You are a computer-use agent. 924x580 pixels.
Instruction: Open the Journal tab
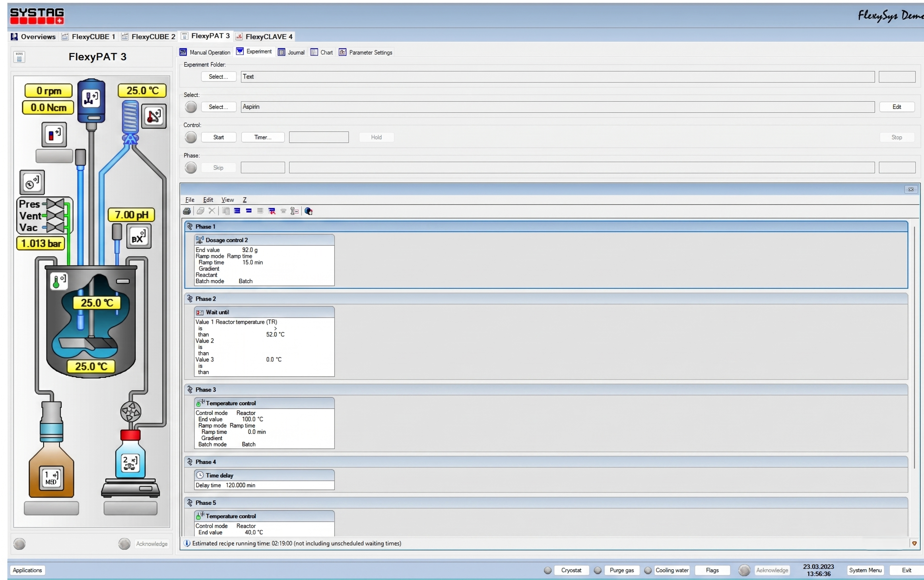(x=291, y=52)
